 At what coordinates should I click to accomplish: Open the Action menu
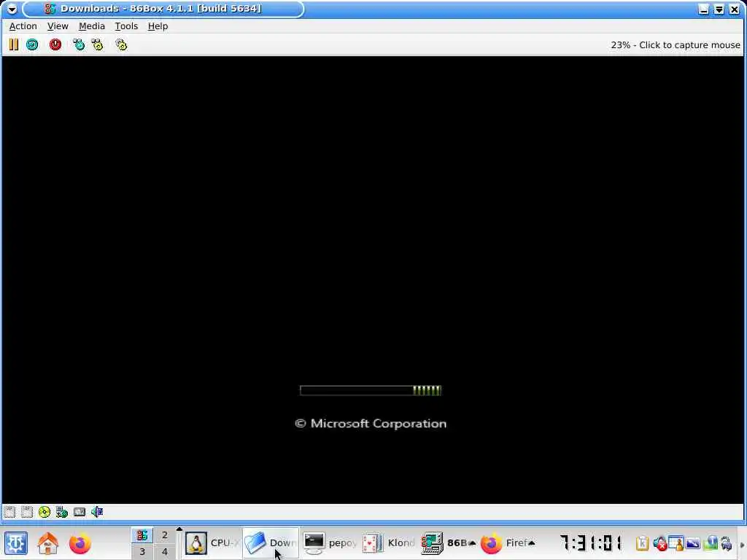23,26
